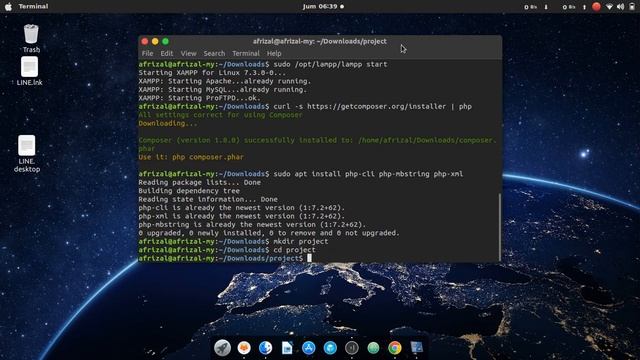
Task: Click the 'All settings correct for using Composer' line
Action: click(220, 115)
